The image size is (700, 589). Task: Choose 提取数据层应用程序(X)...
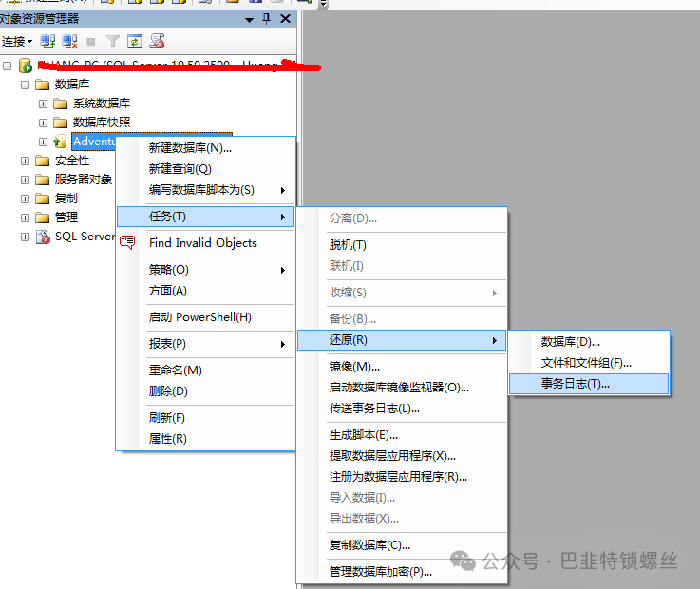pos(402,456)
